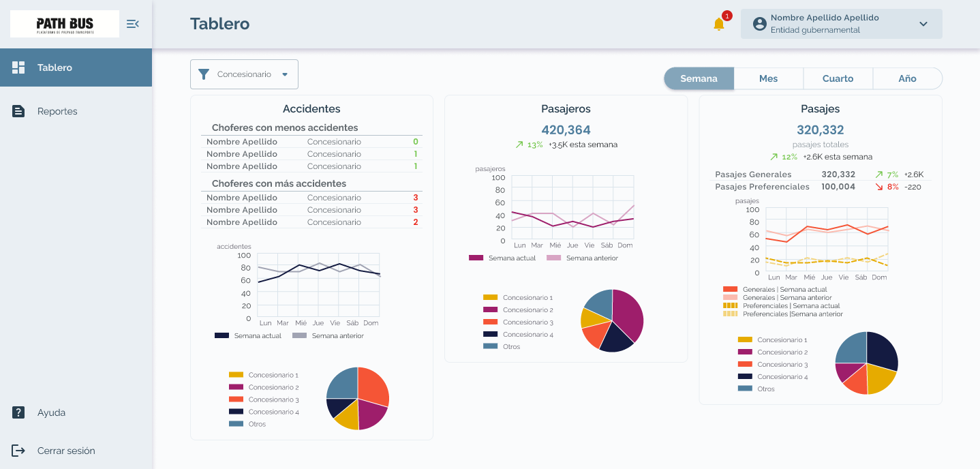Click Concesionario 2 legend label in Pasajes
This screenshot has height=469, width=980.
pyautogui.click(x=782, y=352)
